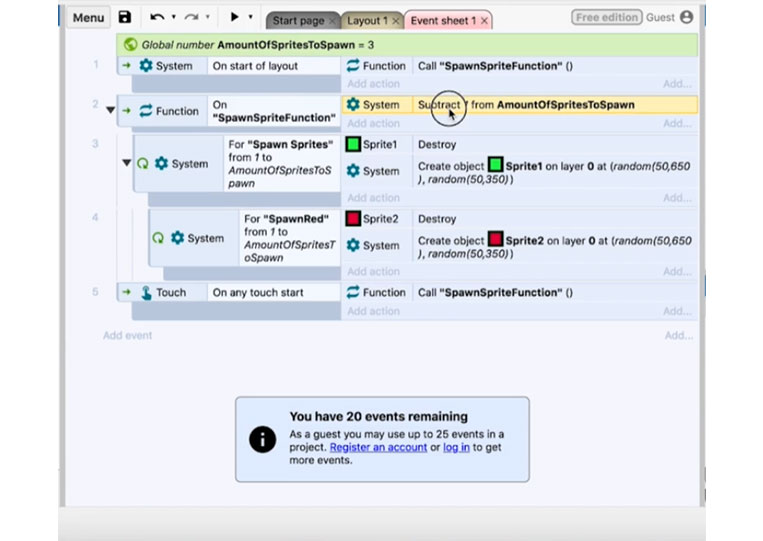Select the On start of layout condition
763x541 pixels.
pyautogui.click(x=274, y=66)
